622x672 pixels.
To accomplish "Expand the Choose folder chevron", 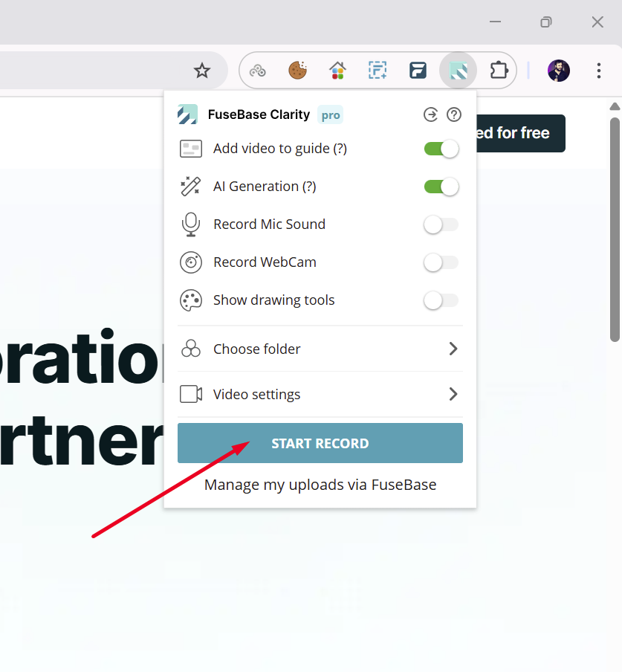I will tap(453, 349).
